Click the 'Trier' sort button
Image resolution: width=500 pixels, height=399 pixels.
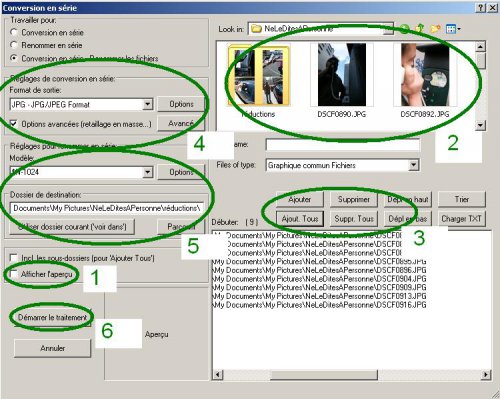[462, 199]
